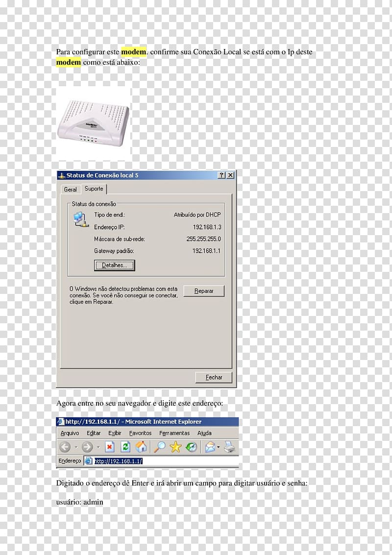Open the Exibir menu
Viewport: 392px width, 555px height.
(x=115, y=433)
